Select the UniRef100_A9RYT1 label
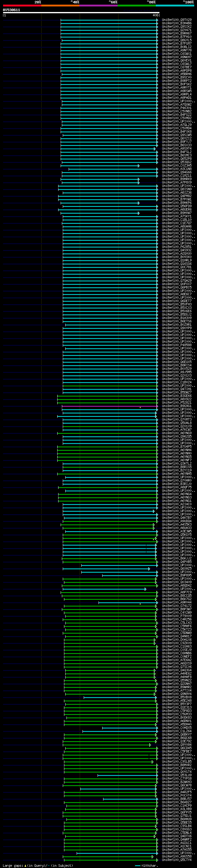 pyautogui.click(x=177, y=88)
